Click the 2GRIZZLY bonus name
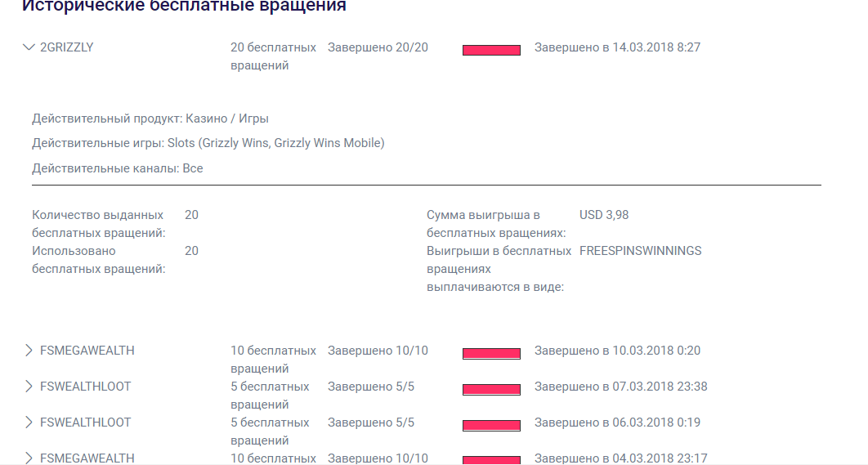Image resolution: width=868 pixels, height=465 pixels. (x=66, y=47)
